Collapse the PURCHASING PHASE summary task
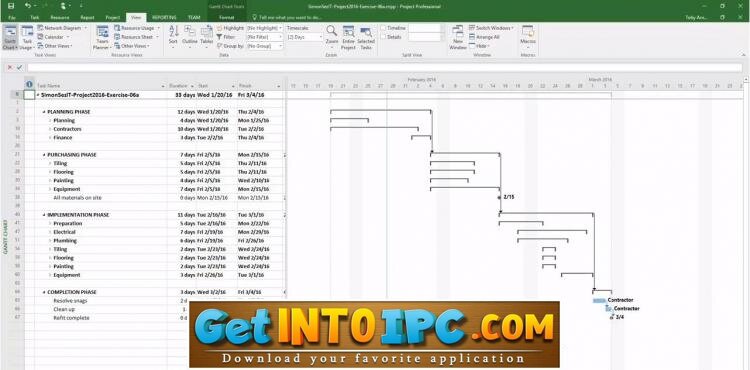The width and height of the screenshot is (750, 370). click(x=44, y=155)
